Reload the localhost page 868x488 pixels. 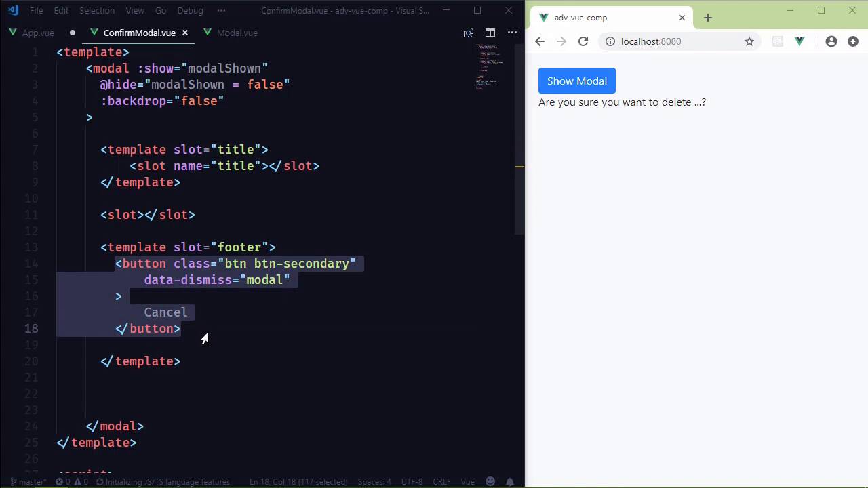583,41
